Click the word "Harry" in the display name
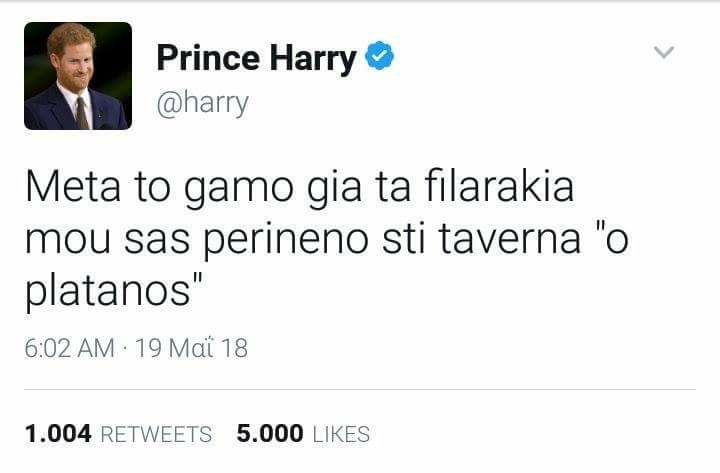This screenshot has width=720, height=473. [x=313, y=59]
